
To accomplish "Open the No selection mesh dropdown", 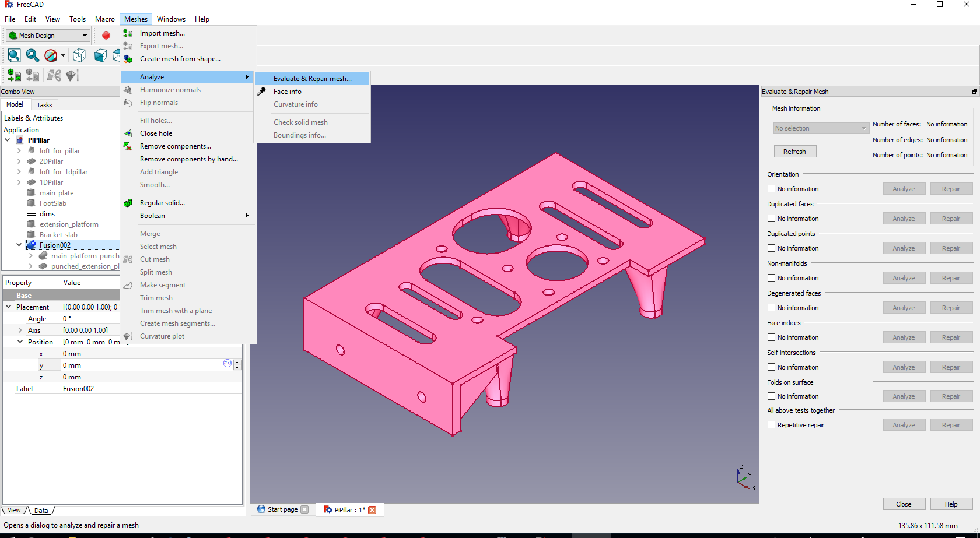I will pyautogui.click(x=821, y=128).
